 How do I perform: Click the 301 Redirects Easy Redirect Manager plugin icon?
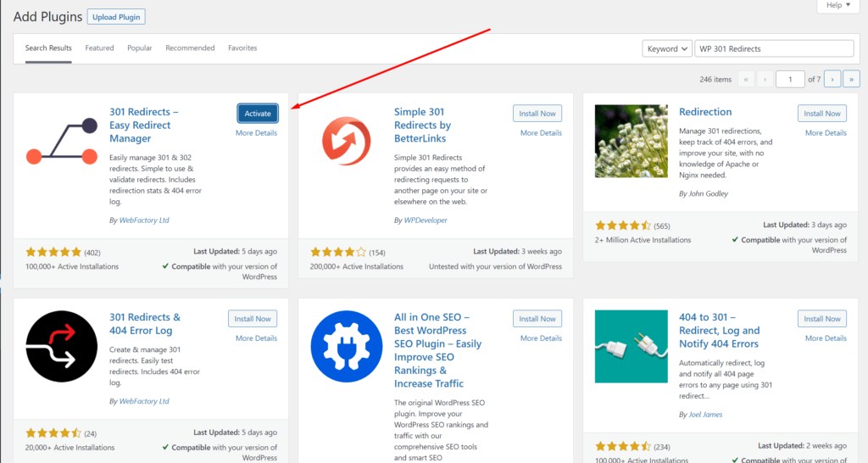coord(61,142)
